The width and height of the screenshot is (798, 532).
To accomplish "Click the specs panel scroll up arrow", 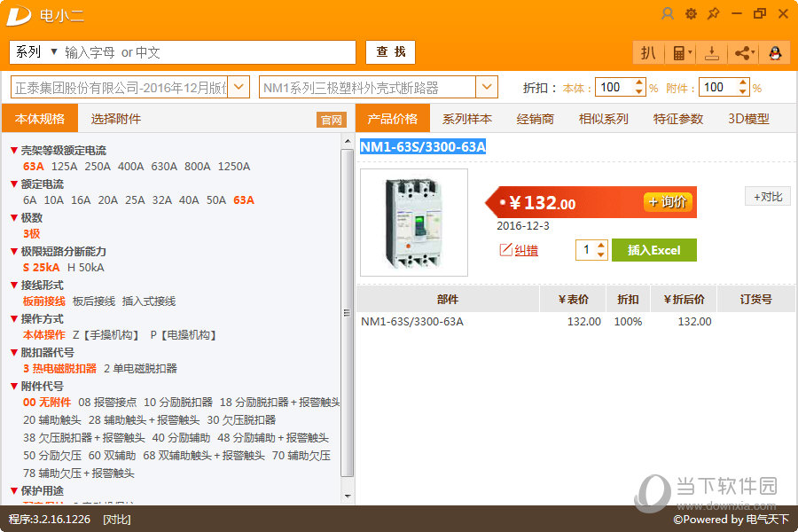I will tap(348, 141).
